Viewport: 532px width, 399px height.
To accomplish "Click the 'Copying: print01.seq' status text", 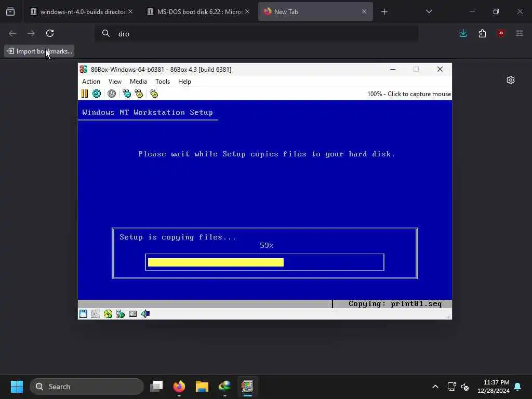I will [x=395, y=303].
